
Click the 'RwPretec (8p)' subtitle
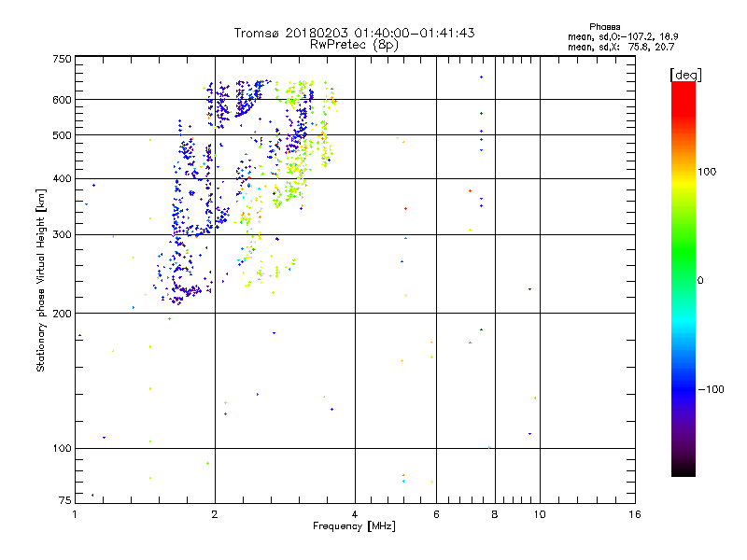click(354, 45)
